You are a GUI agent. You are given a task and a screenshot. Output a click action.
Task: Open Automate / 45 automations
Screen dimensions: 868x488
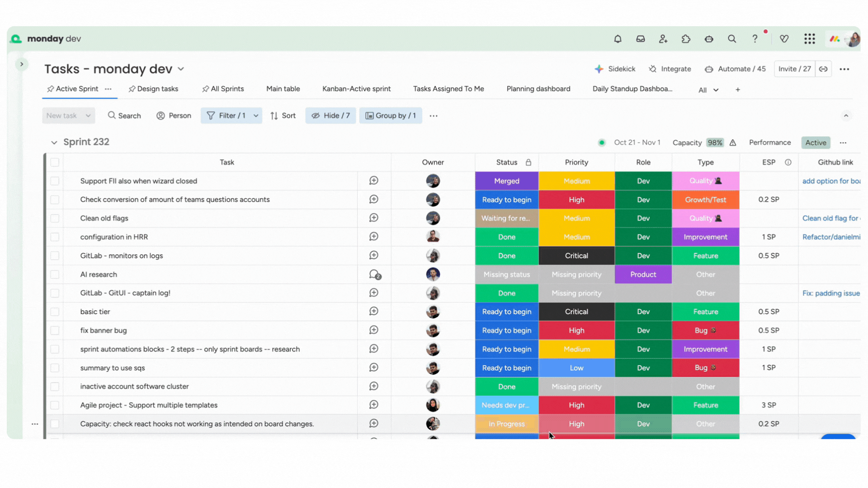click(735, 69)
